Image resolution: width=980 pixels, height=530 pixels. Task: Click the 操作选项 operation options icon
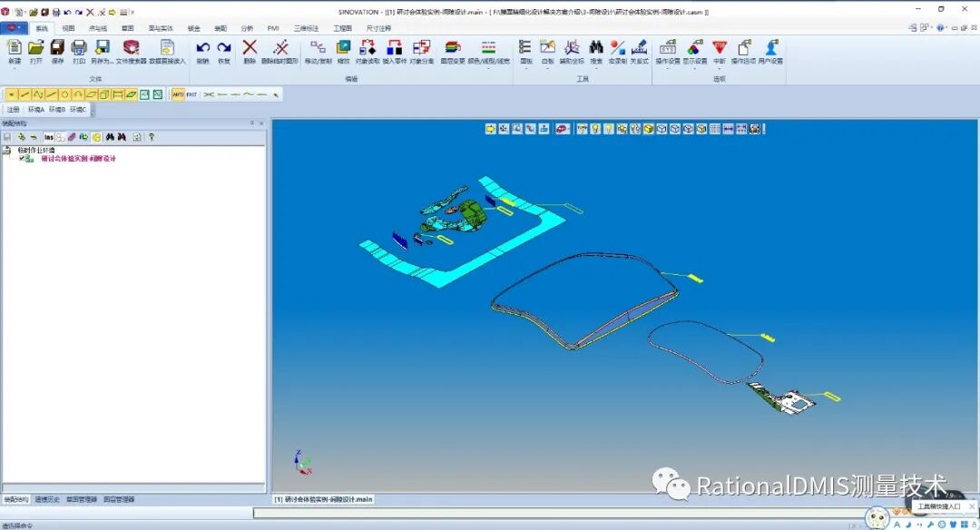point(743,47)
